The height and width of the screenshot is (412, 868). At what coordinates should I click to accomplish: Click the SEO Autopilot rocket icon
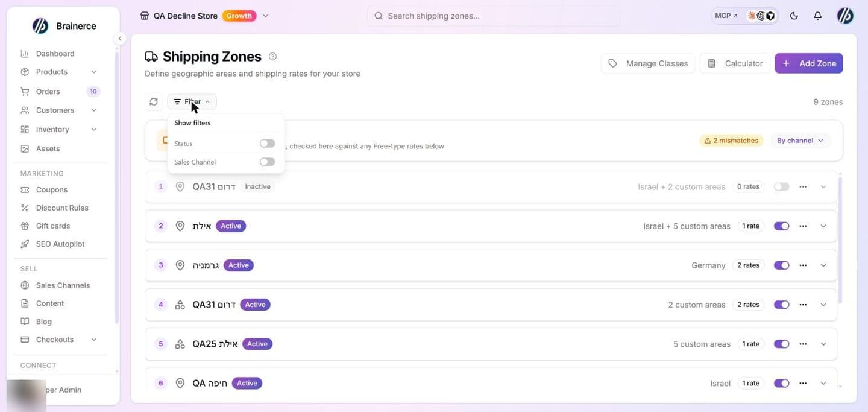pyautogui.click(x=25, y=244)
